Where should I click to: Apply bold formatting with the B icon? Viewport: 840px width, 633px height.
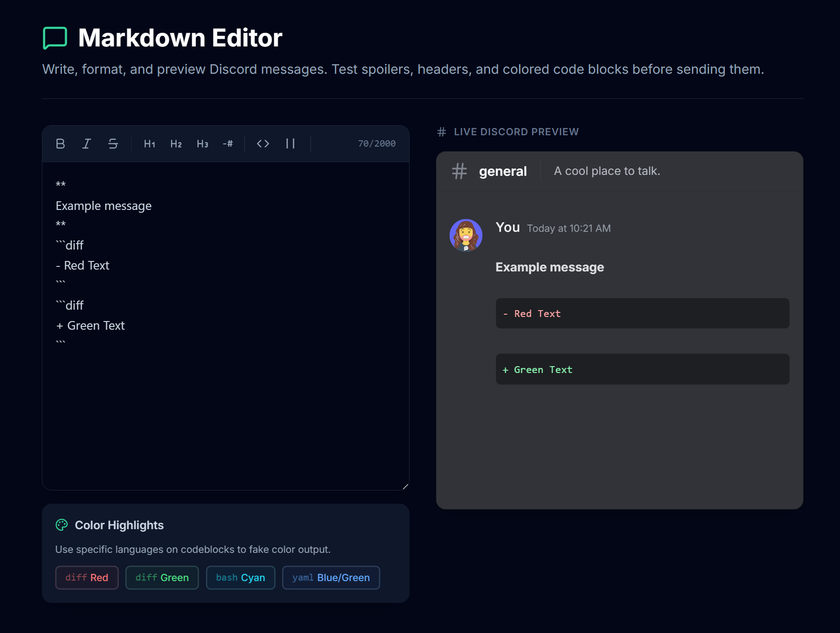pos(60,144)
